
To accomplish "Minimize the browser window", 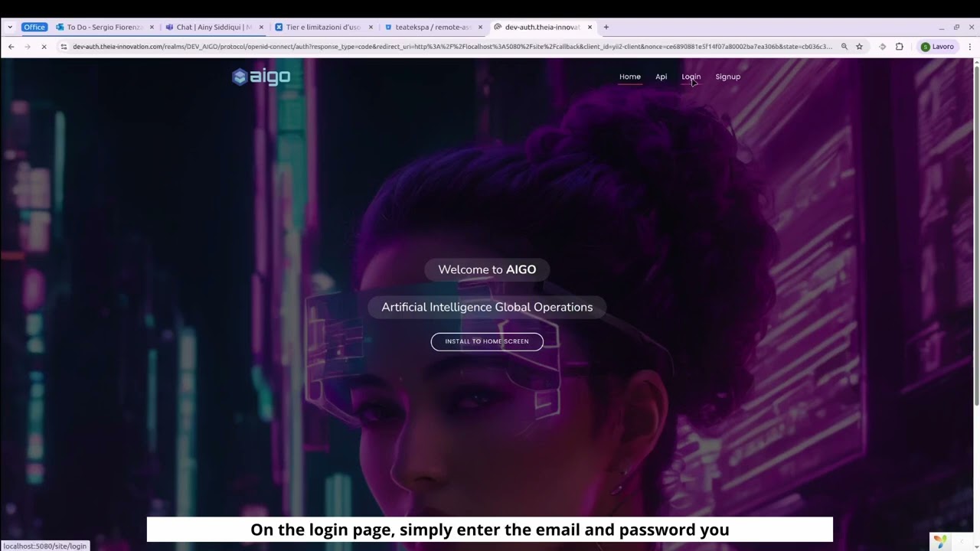I will [x=941, y=27].
